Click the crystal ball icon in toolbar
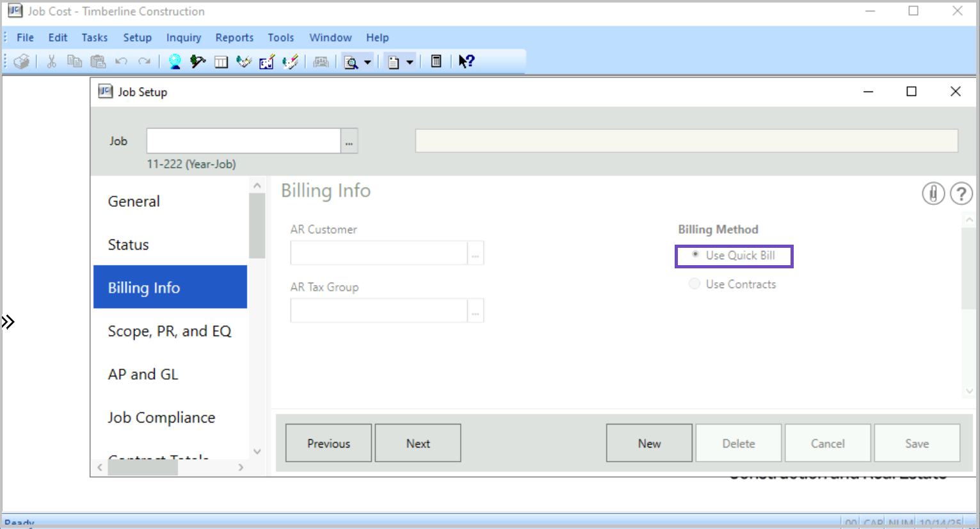The image size is (980, 529). pyautogui.click(x=174, y=61)
